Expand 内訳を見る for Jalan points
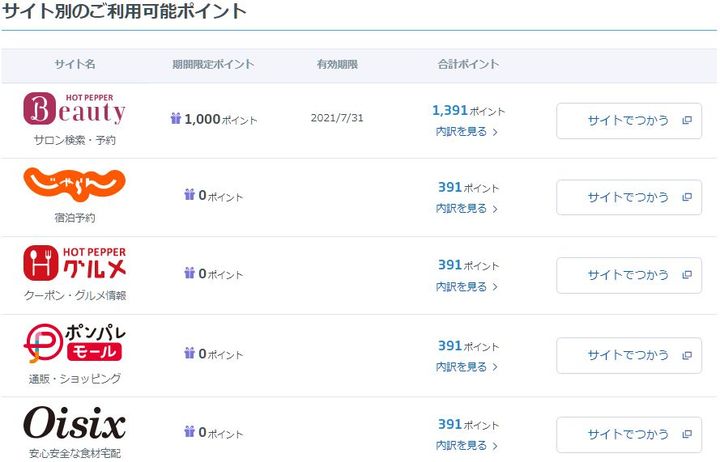Image resolution: width=720 pixels, height=462 pixels. click(x=466, y=208)
